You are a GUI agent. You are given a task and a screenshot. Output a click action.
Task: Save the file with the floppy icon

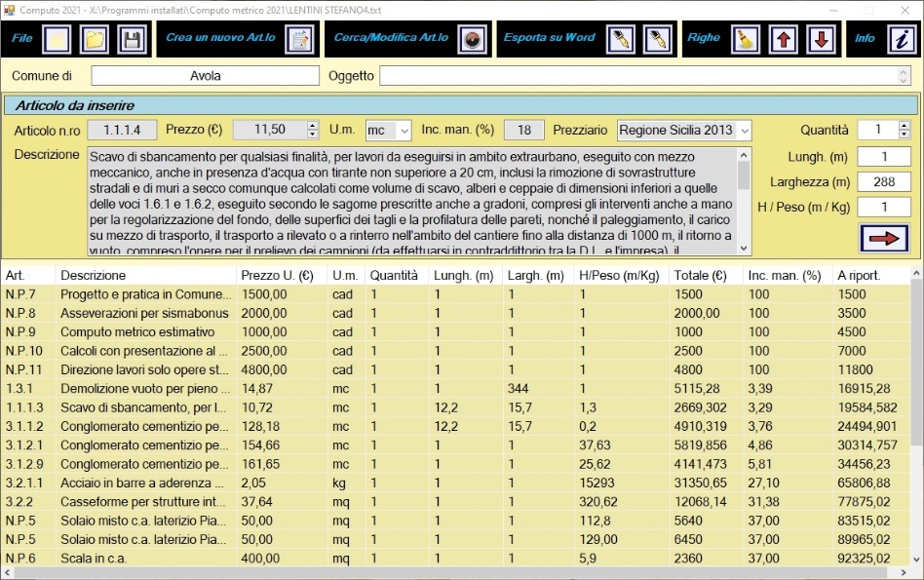click(132, 40)
